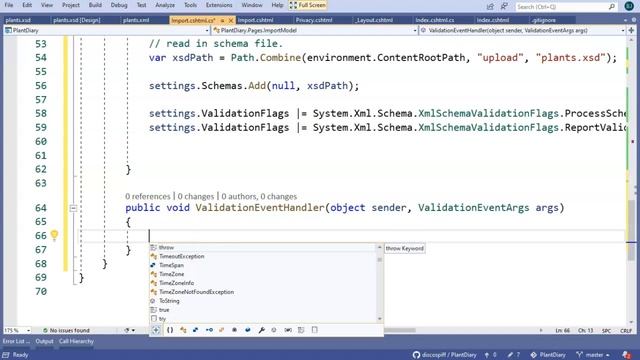The image size is (640, 360).
Task: Open the Analyze menu
Action: pos(165,5)
